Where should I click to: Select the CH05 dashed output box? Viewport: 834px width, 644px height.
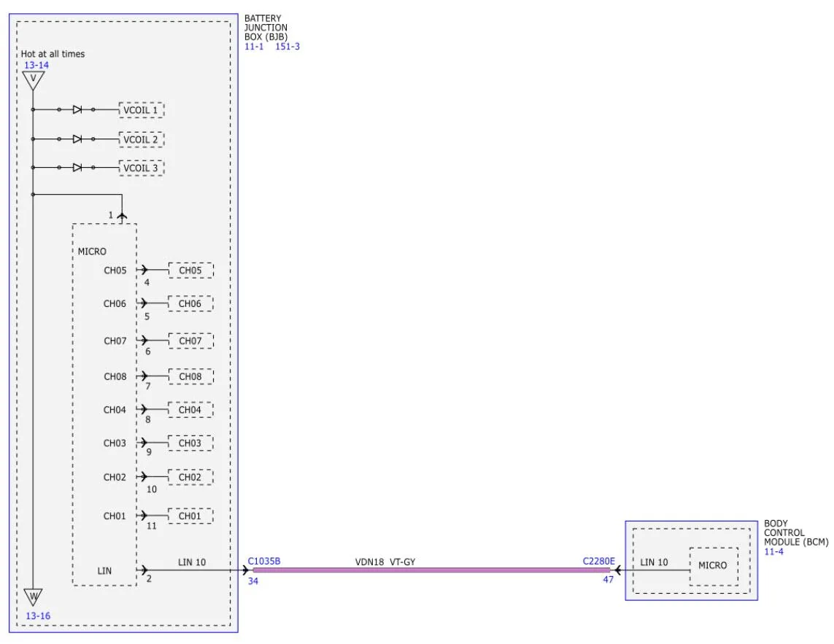(190, 270)
